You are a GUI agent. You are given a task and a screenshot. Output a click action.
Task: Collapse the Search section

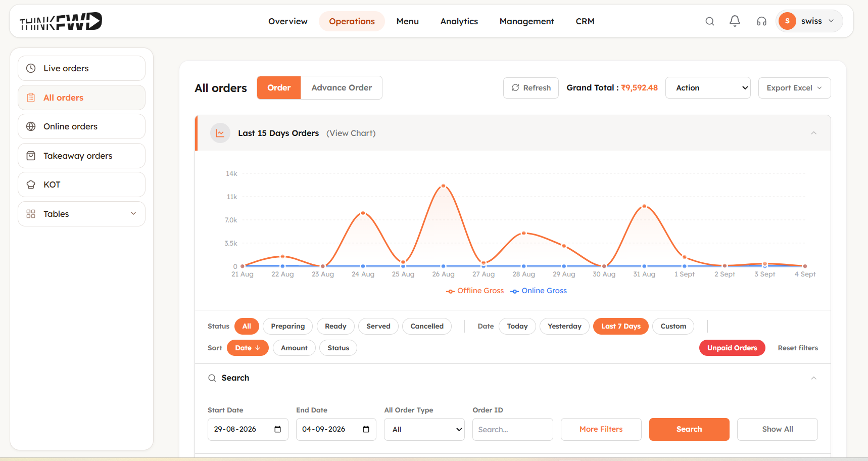[x=813, y=378]
